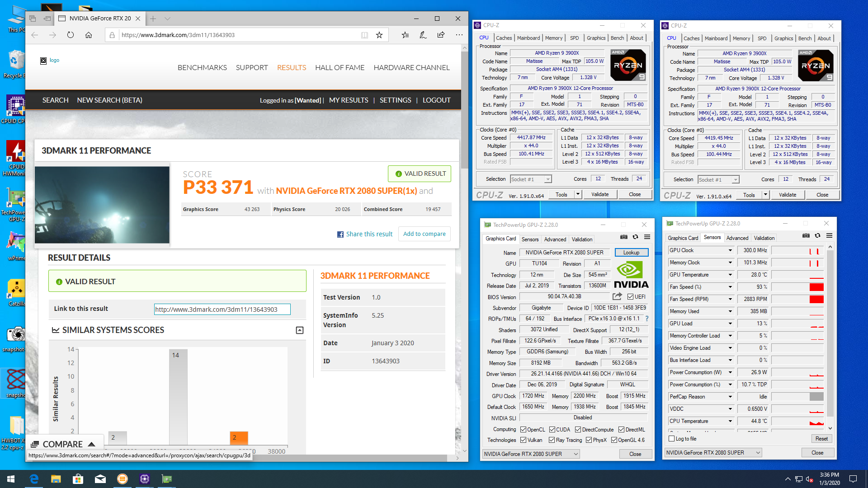Toggle Ray Tracing checkbox in GPU-Z
Viewport: 868px width, 488px height.
pyautogui.click(x=552, y=440)
